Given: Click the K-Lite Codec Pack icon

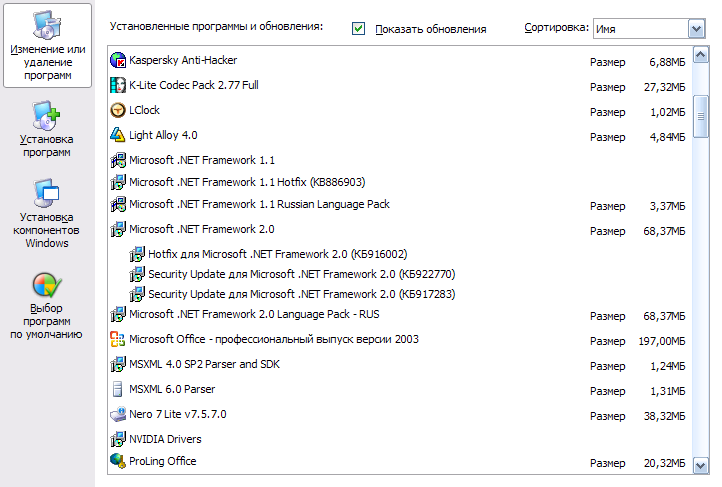Looking at the screenshot, I should tap(117, 86).
